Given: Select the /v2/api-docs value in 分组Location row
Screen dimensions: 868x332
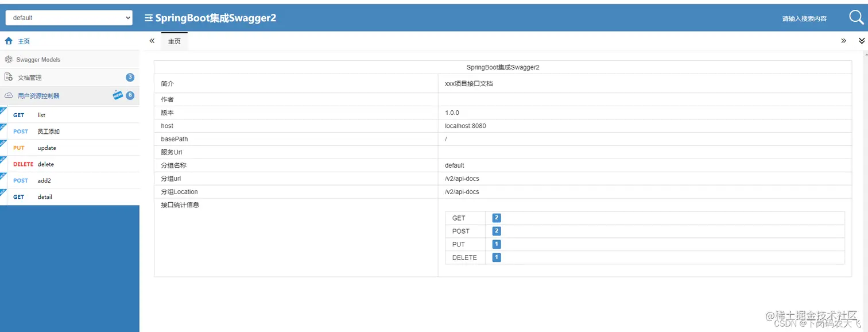Looking at the screenshot, I should click(x=462, y=192).
